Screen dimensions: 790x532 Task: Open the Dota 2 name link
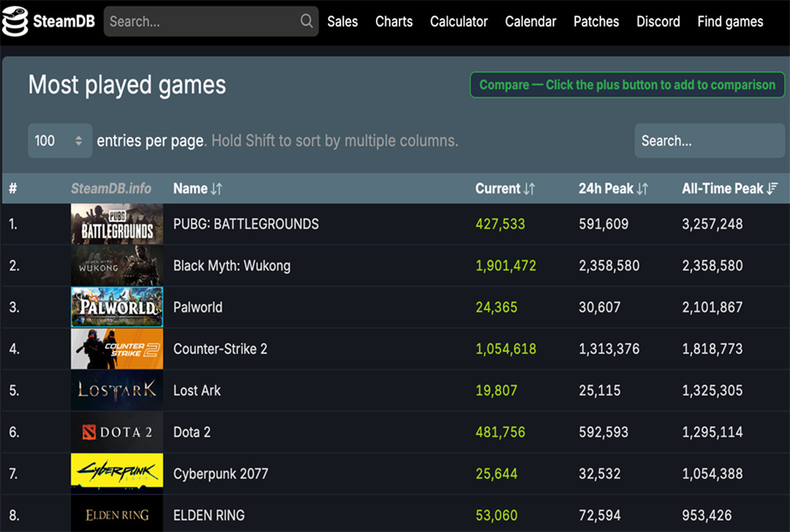(x=192, y=432)
